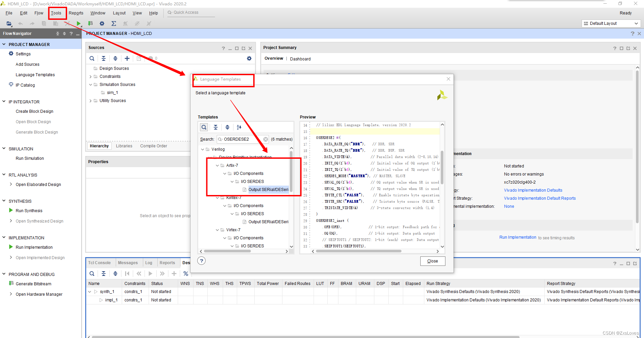Image resolution: width=644 pixels, height=338 pixels.
Task: Click the Run Implementation link in Project Summary
Action: (518, 237)
